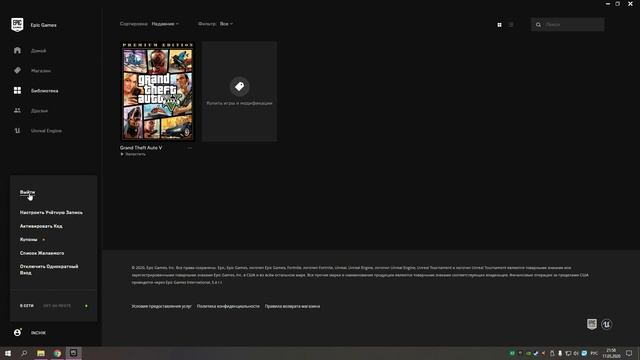Click the 'Друзья' sidebar label
Image resolution: width=640 pixels, height=360 pixels.
pyautogui.click(x=39, y=111)
